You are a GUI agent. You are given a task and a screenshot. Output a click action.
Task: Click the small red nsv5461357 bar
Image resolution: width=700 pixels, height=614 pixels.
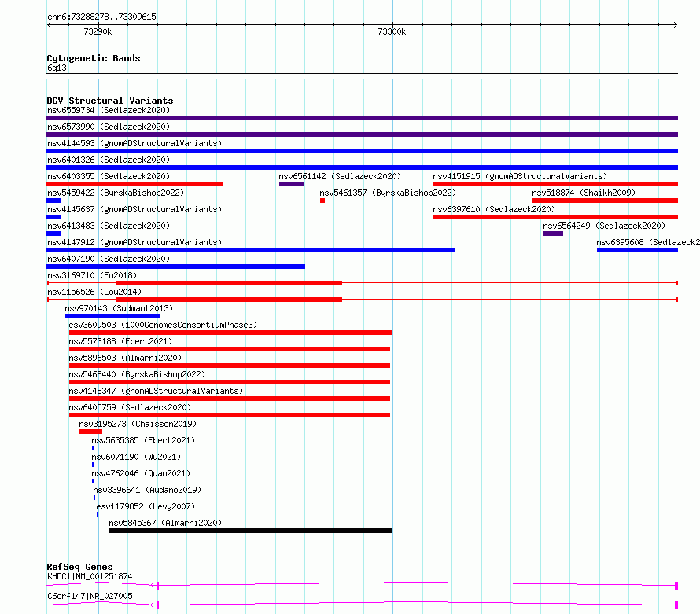322,200
